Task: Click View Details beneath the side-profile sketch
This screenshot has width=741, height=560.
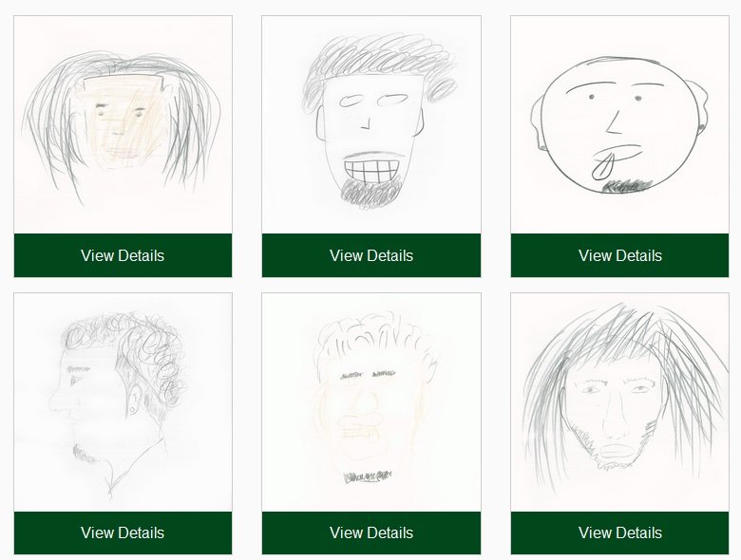Action: pyautogui.click(x=123, y=532)
